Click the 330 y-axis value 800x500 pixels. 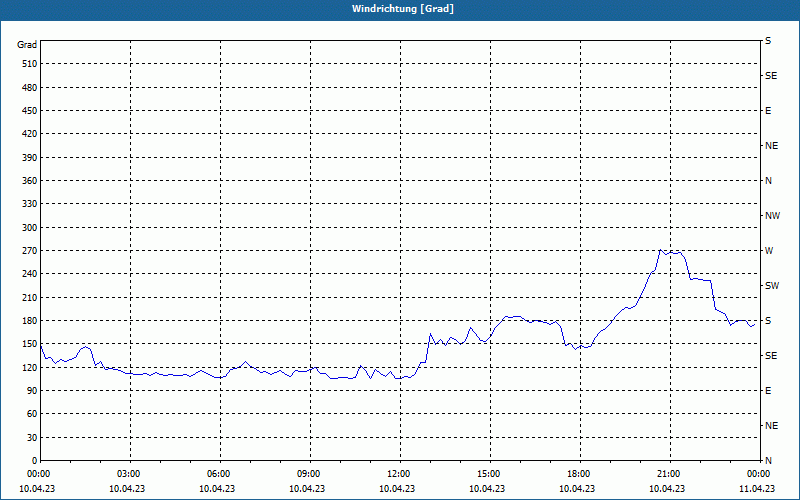click(30, 204)
